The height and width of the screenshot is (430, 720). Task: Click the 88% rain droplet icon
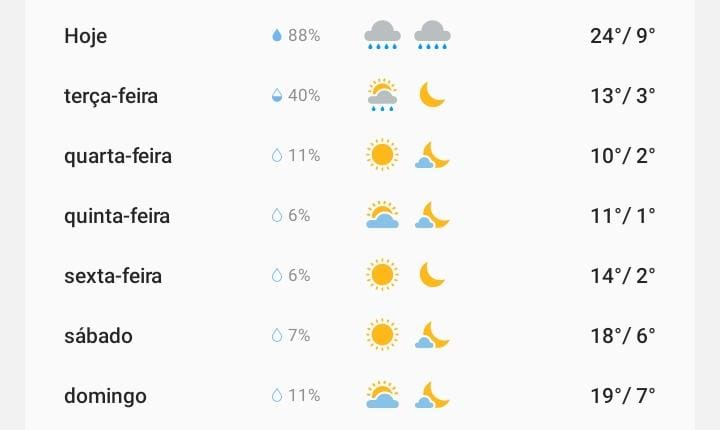[x=277, y=36]
